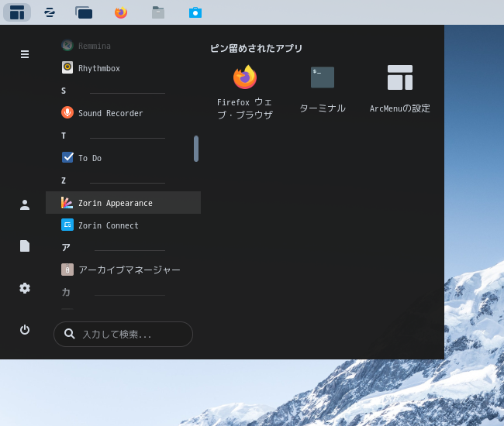Viewport: 504px width, 426px height.
Task: Open the To Do app
Action: pos(123,158)
